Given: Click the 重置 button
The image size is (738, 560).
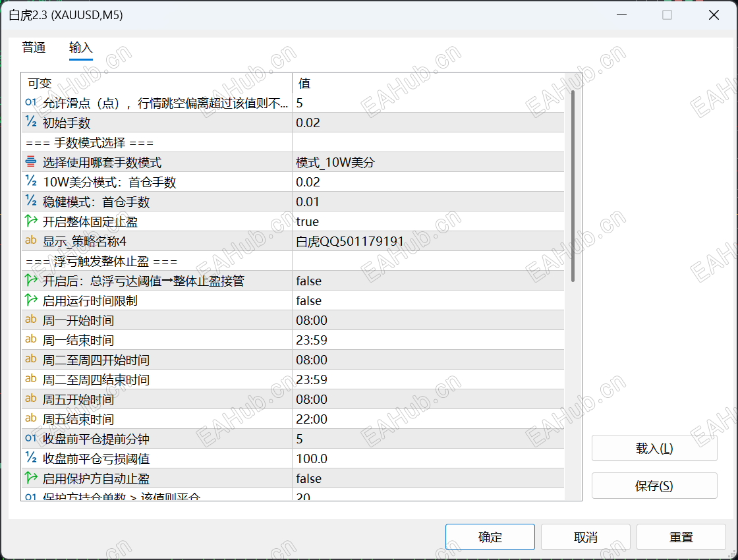Looking at the screenshot, I should [681, 537].
